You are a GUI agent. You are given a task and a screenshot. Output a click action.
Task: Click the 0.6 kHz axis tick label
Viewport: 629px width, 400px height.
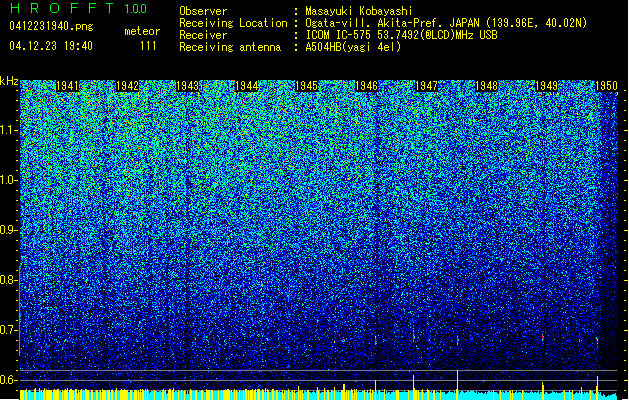[x=8, y=380]
